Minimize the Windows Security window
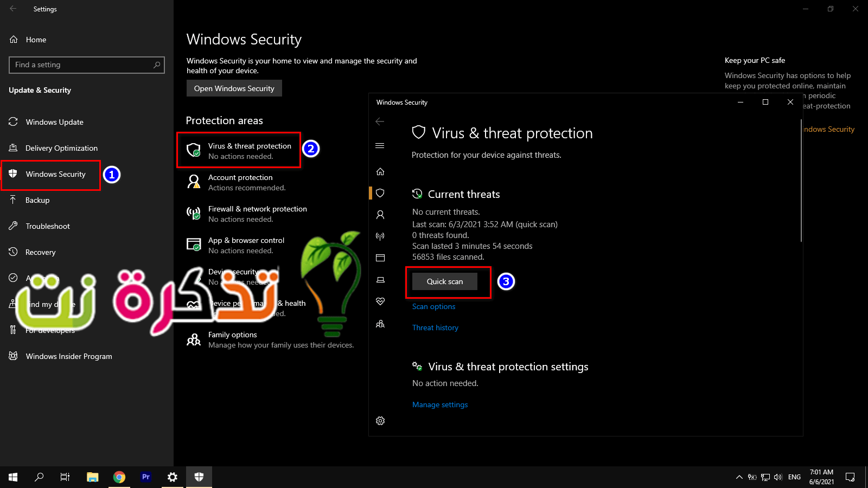 coord(741,102)
